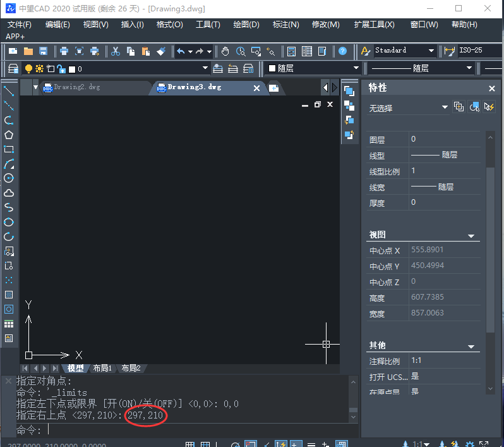
Task: Collapse the 视图 section in properties
Action: (x=471, y=236)
